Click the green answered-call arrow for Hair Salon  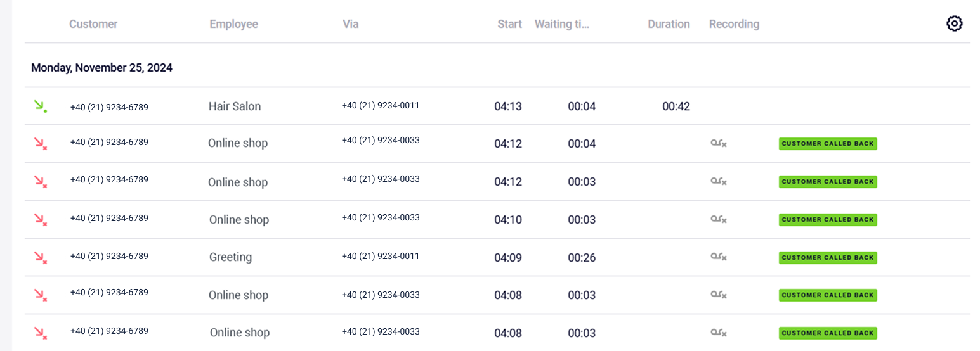[40, 106]
